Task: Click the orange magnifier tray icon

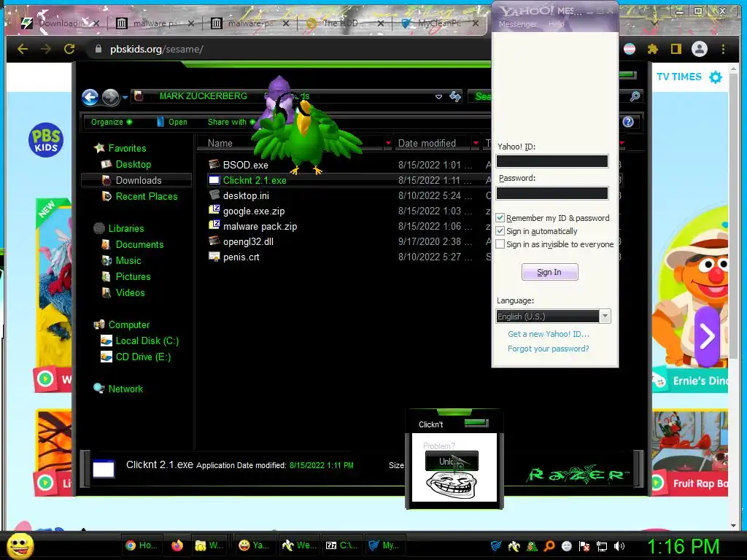Action: click(549, 546)
